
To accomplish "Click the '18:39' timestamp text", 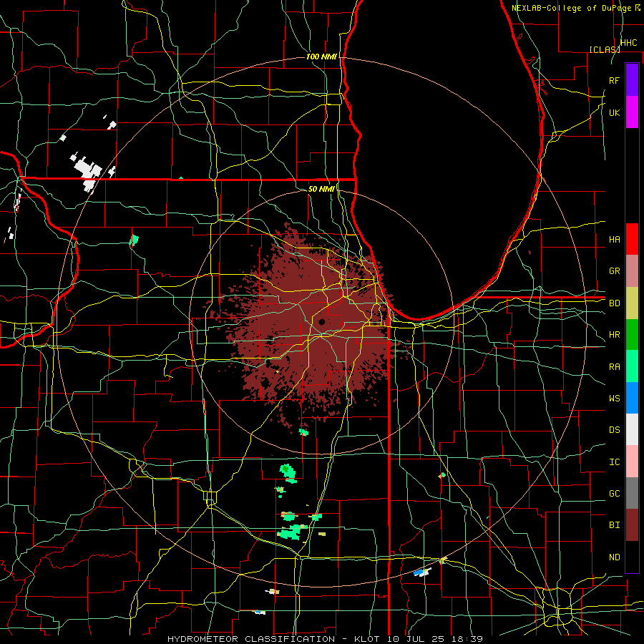I will coord(466,639).
